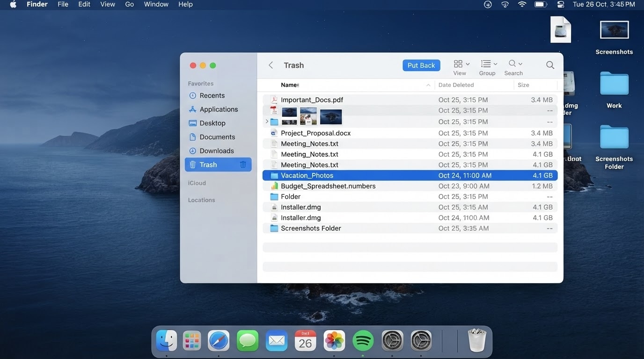Expand the folder row with thumbnails
644x359 pixels.
click(267, 122)
